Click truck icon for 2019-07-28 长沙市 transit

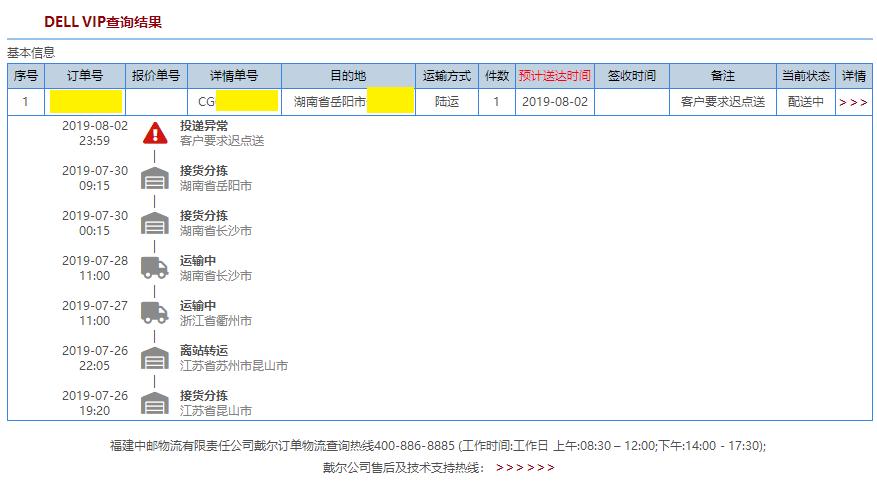155,268
